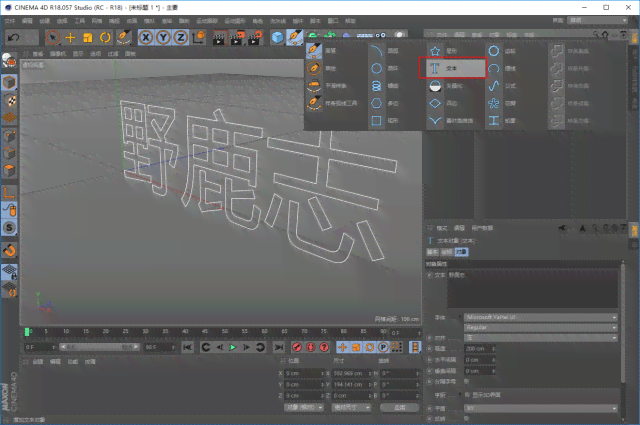Click the Undo arrow in the top toolbar

point(14,38)
